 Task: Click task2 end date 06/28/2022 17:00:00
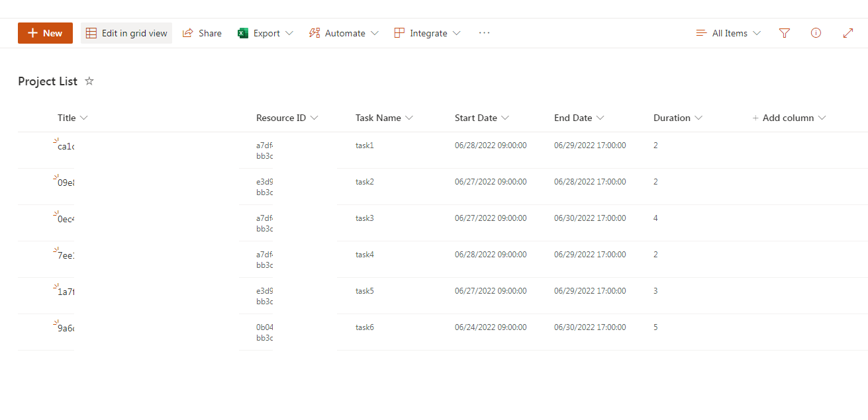(x=590, y=182)
